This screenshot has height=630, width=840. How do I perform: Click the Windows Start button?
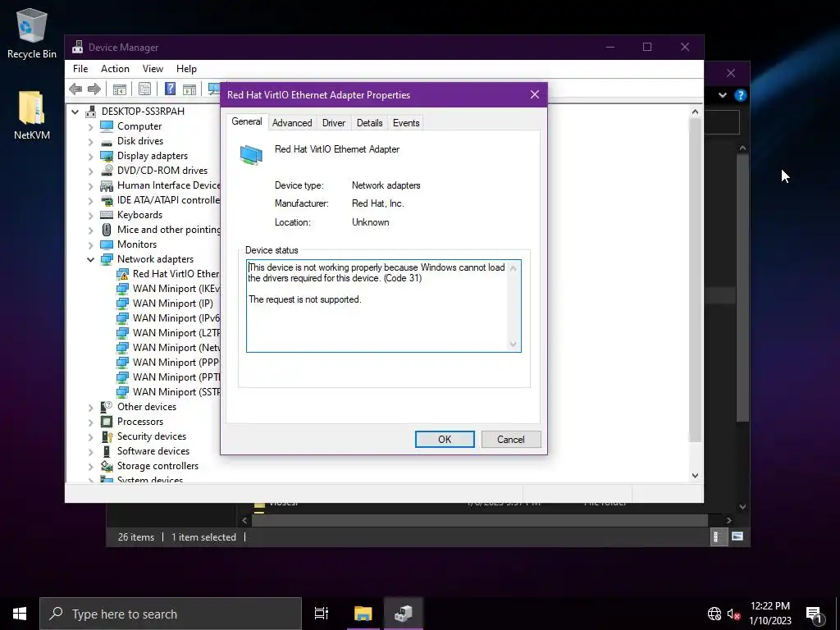click(20, 614)
